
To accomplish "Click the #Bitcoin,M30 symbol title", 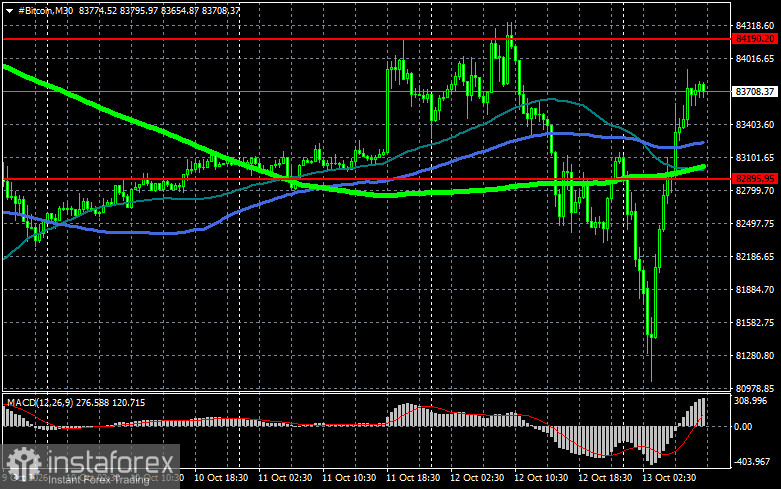I will [46, 10].
